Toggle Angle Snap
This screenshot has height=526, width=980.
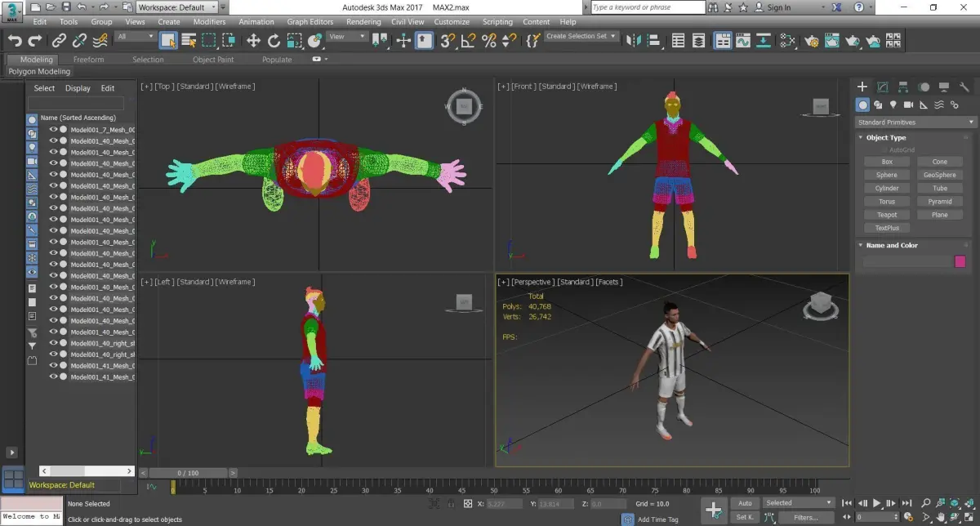click(468, 40)
